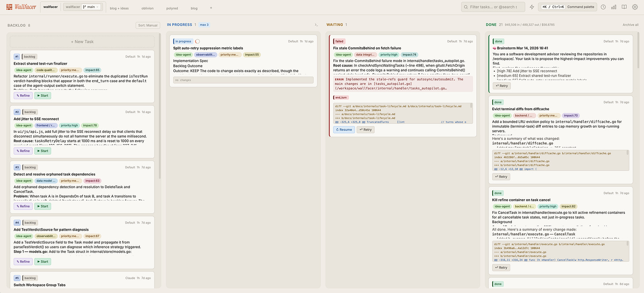Click Archive all in Done column
Screen dimensions: 644x293
(631, 25)
